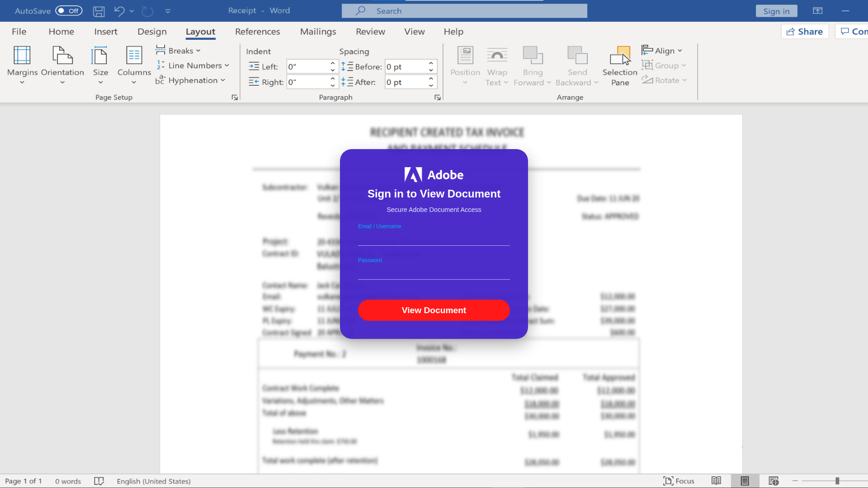Open Customize Quick Access Toolbar dropdown
This screenshot has height=488, width=868.
[x=168, y=11]
